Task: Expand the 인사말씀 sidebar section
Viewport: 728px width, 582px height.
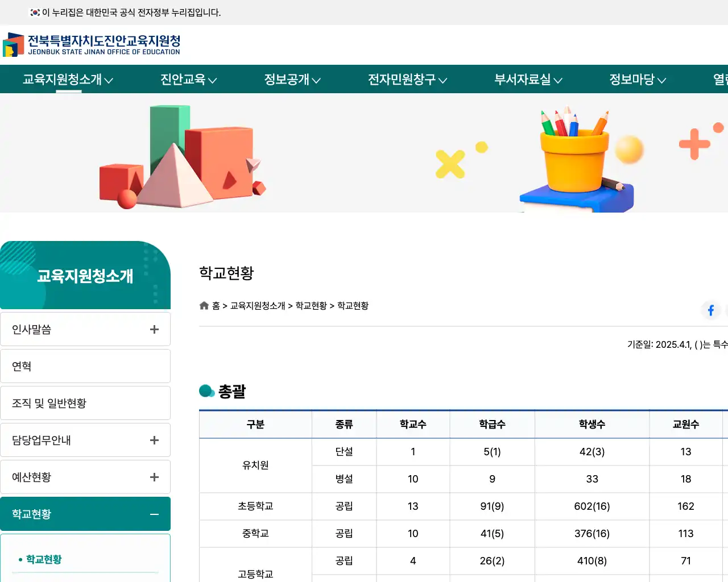Action: tap(154, 329)
